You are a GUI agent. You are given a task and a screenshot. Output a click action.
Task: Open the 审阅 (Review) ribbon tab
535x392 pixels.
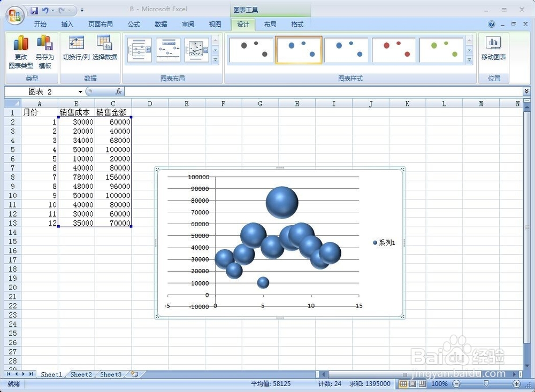coord(188,24)
